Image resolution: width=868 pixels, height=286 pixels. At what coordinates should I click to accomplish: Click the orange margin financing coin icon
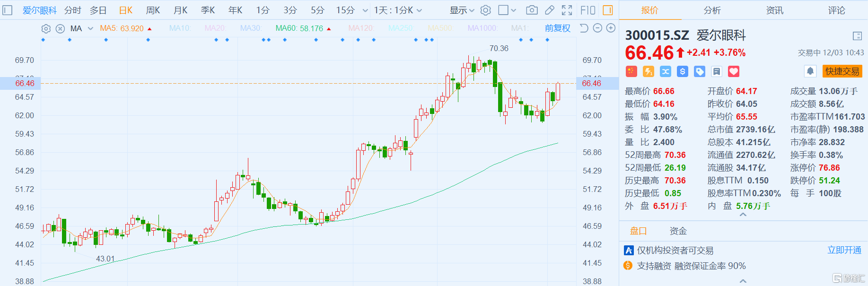pyautogui.click(x=628, y=266)
